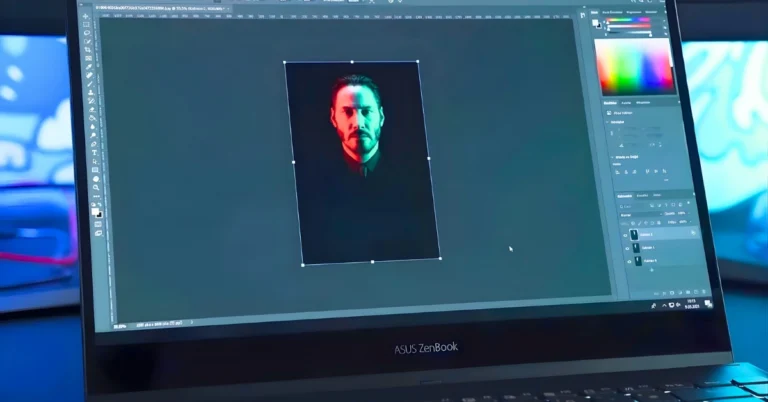Collapse the Transform section in Properties panel
The width and height of the screenshot is (768, 402).
609,122
